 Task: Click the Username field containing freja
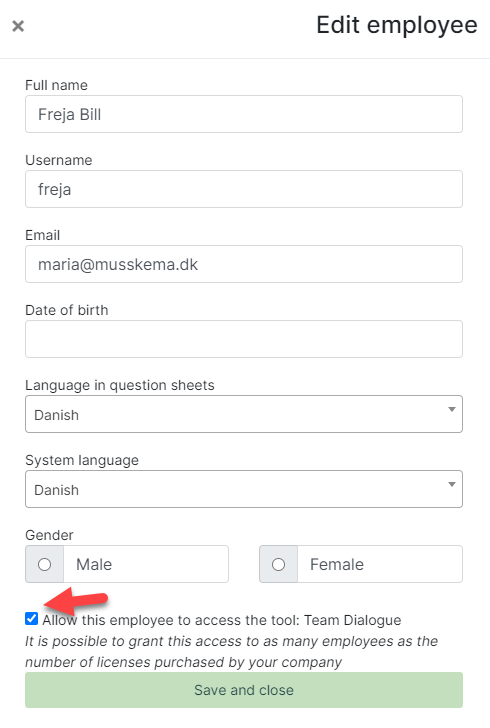(244, 189)
